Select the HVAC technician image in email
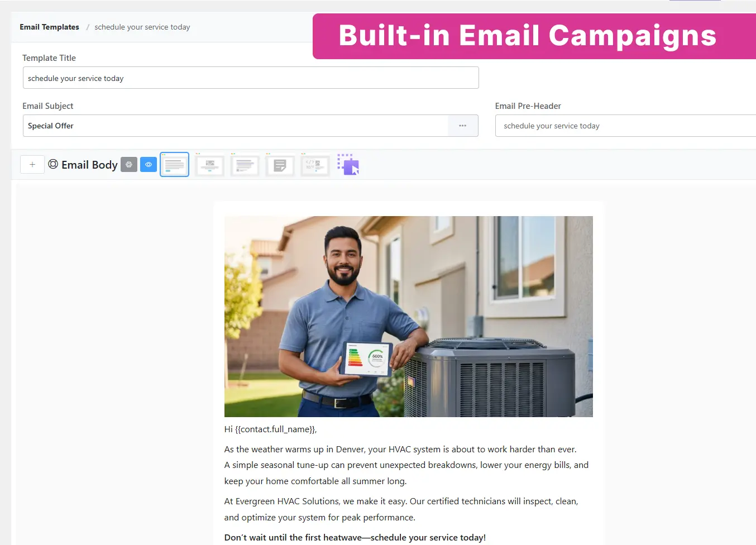 tap(409, 317)
